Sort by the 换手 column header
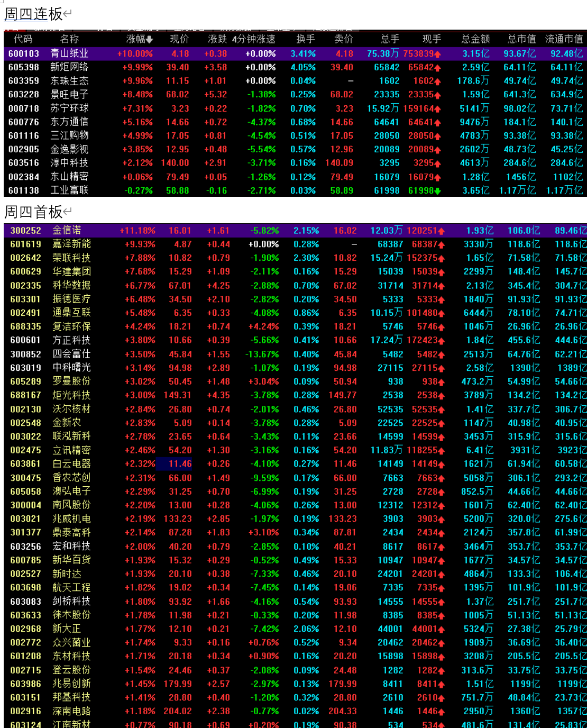Viewport: 587px width, 728px height. coord(305,39)
